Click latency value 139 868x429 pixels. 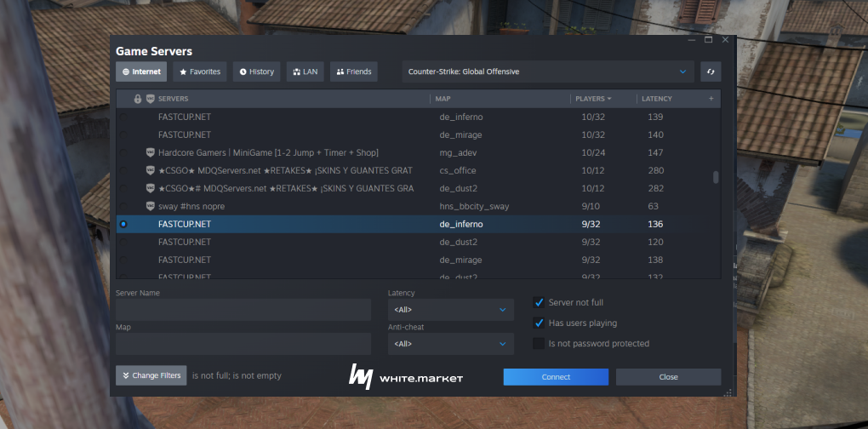click(x=655, y=117)
